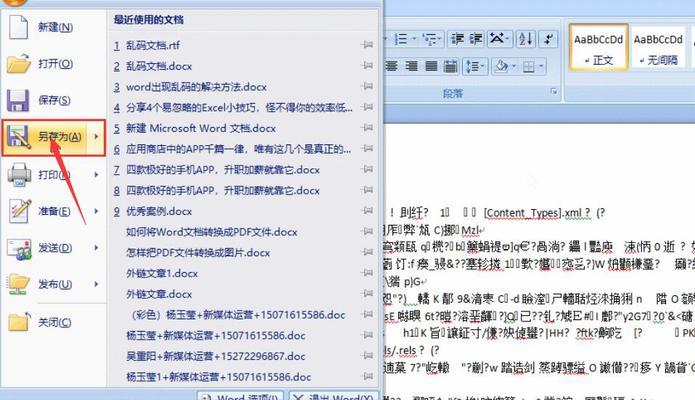
Task: Click the sort A-Z icon
Action: point(525,39)
